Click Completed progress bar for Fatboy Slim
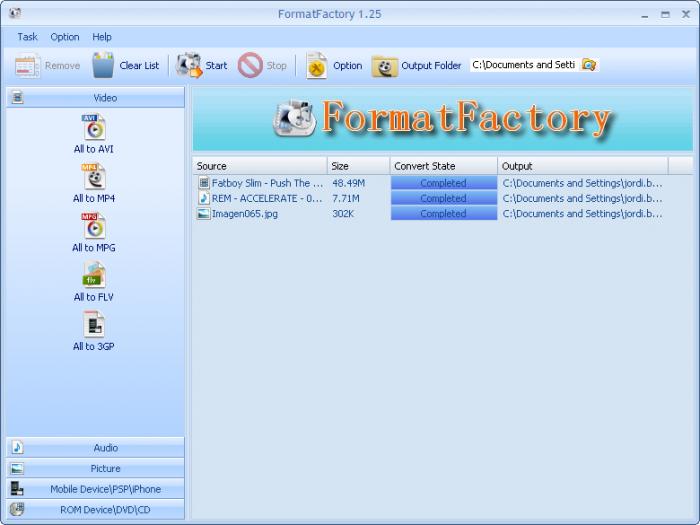700x525 pixels. tap(444, 183)
